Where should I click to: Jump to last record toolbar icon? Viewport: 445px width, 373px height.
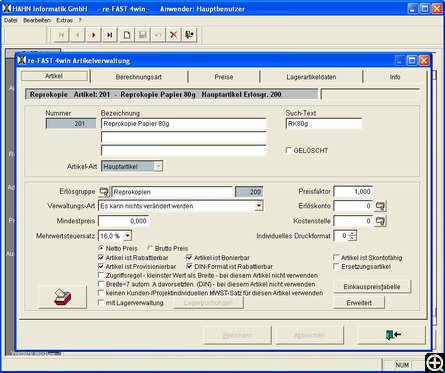click(x=110, y=35)
